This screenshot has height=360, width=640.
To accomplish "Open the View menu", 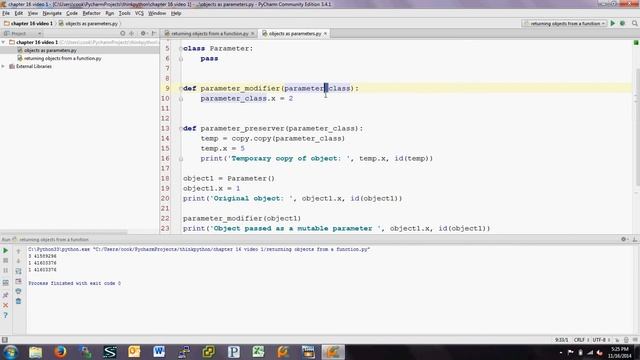I will coord(33,13).
